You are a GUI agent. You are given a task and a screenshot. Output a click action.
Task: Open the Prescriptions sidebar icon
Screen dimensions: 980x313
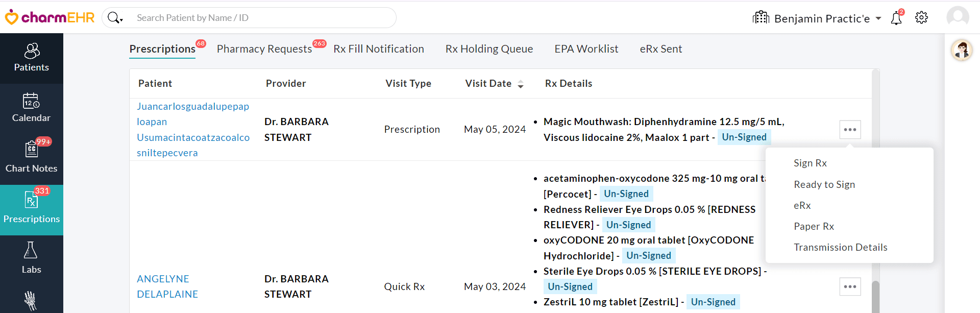[31, 208]
